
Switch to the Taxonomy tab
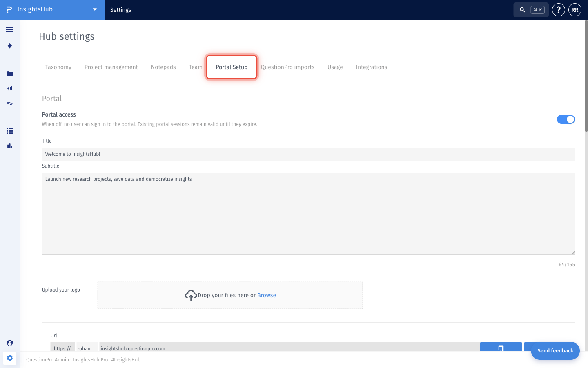(58, 67)
